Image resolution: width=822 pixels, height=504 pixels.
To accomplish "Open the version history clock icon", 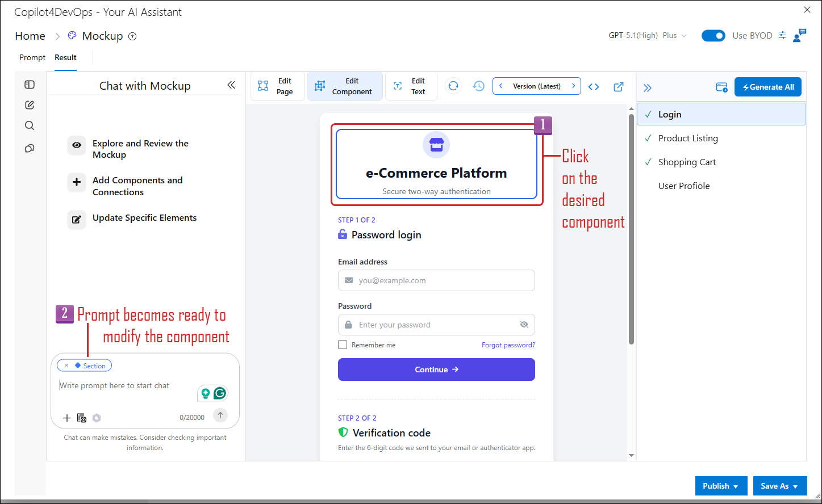I will pyautogui.click(x=478, y=86).
